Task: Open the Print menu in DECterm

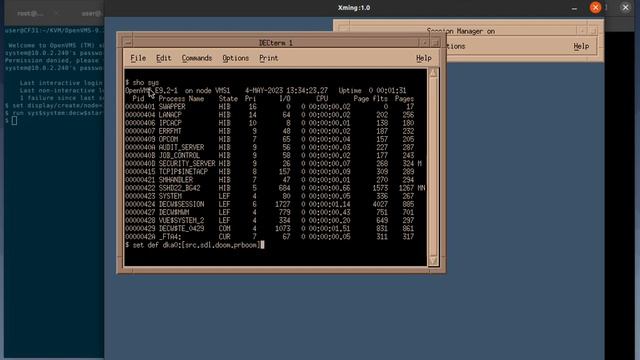Action: 269,58
